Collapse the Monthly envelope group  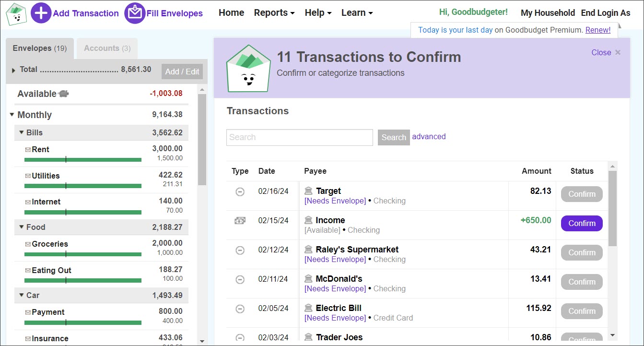click(12, 115)
